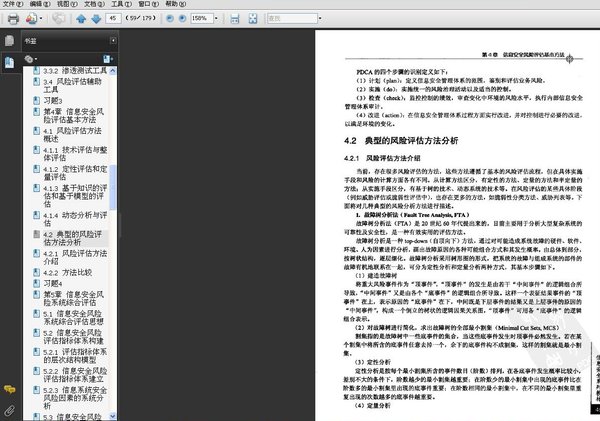Open the Bookmarks panel icon in sidebar

[x=9, y=62]
